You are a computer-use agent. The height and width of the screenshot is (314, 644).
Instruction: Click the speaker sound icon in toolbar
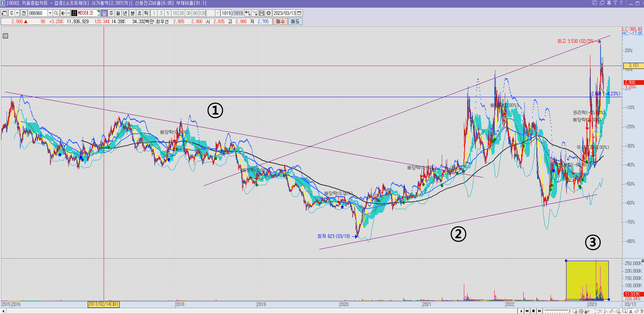[63, 13]
